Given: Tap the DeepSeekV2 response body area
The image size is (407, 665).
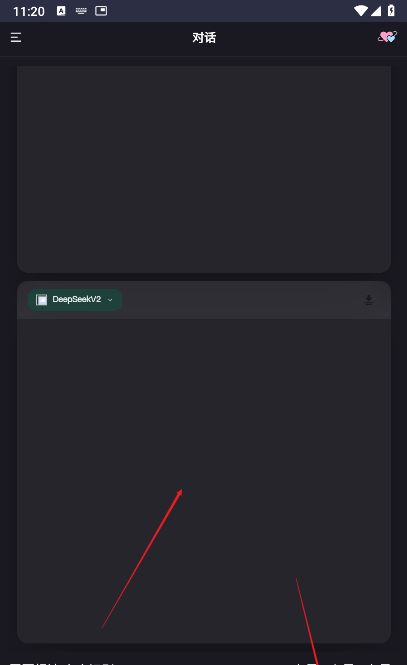Looking at the screenshot, I should 204,481.
